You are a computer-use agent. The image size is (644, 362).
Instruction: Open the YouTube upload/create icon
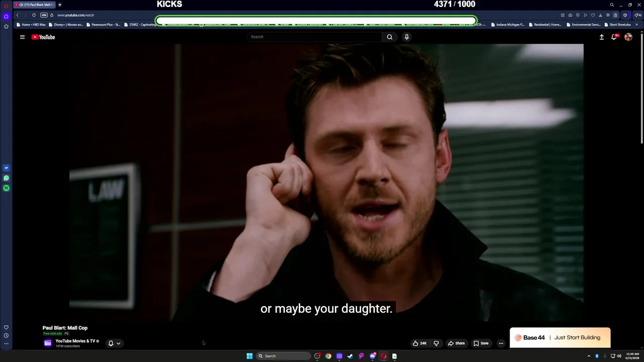point(601,37)
